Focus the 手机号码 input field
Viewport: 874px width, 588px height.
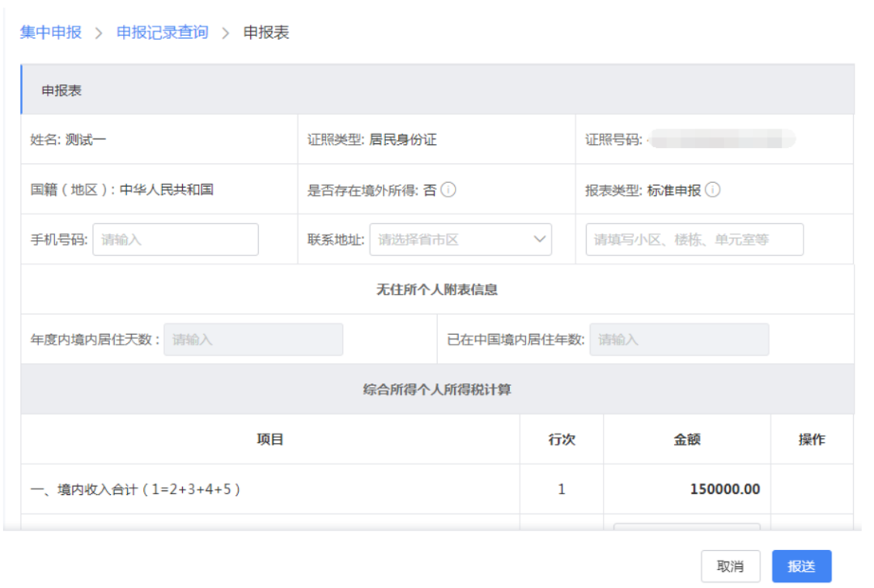coord(176,239)
